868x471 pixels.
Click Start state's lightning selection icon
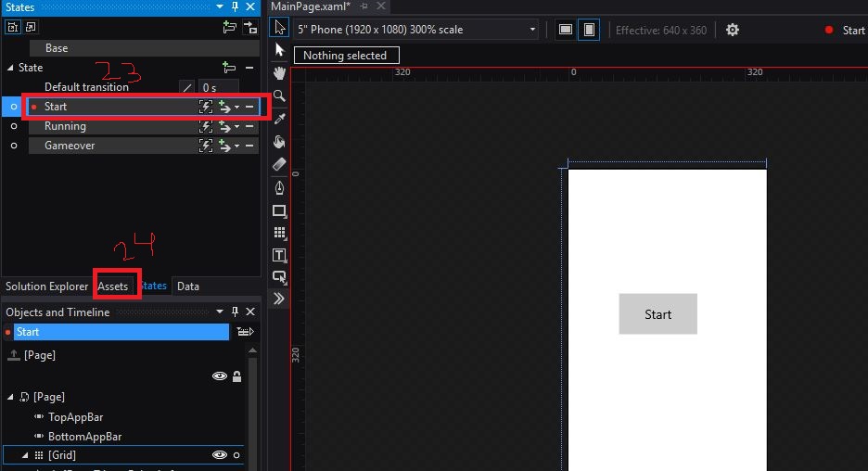click(x=205, y=107)
